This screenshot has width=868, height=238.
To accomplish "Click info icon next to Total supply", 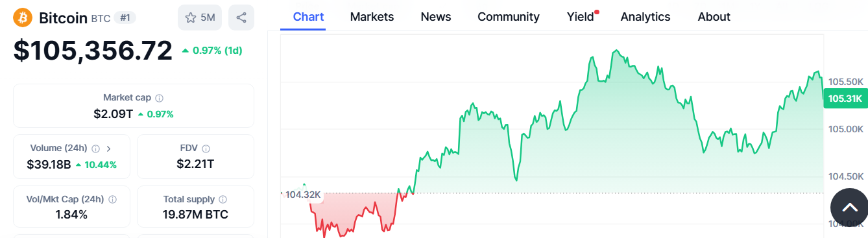I will [223, 200].
